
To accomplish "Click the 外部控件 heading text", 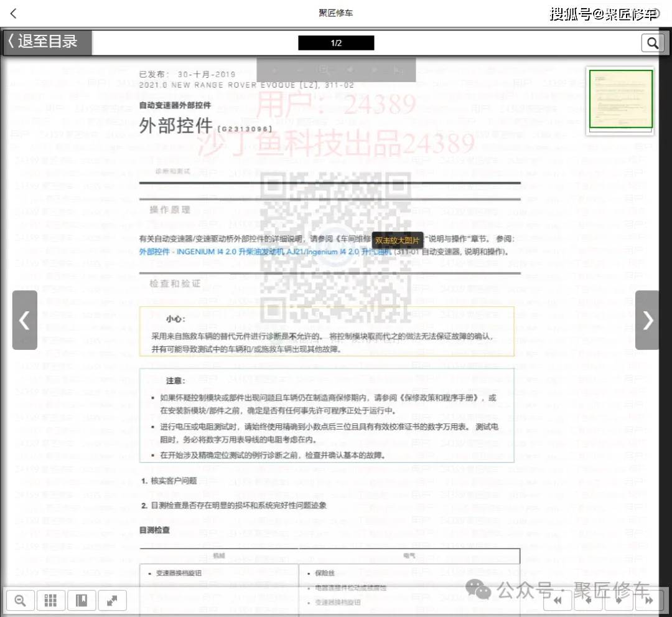I will point(175,126).
